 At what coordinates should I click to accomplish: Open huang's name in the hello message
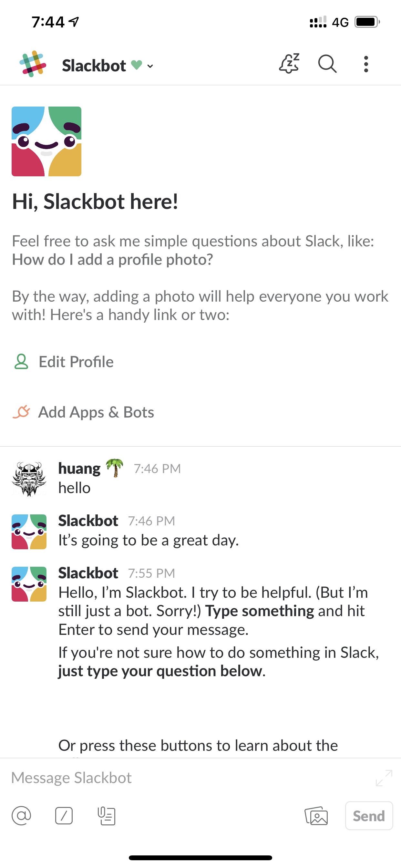tap(79, 468)
